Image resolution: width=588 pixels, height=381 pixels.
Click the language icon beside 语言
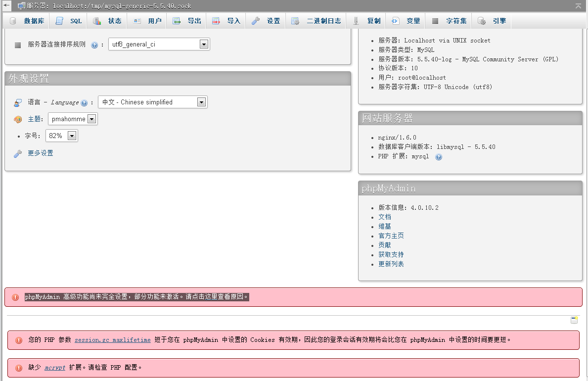[x=18, y=102]
